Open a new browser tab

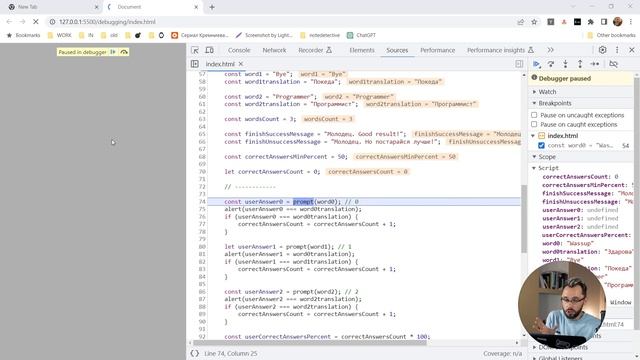pyautogui.click(x=212, y=7)
